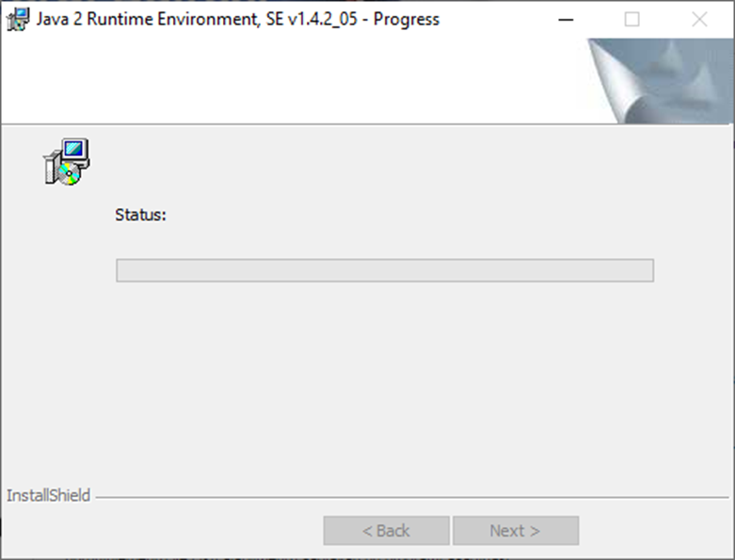Click the InstallShield text

48,495
